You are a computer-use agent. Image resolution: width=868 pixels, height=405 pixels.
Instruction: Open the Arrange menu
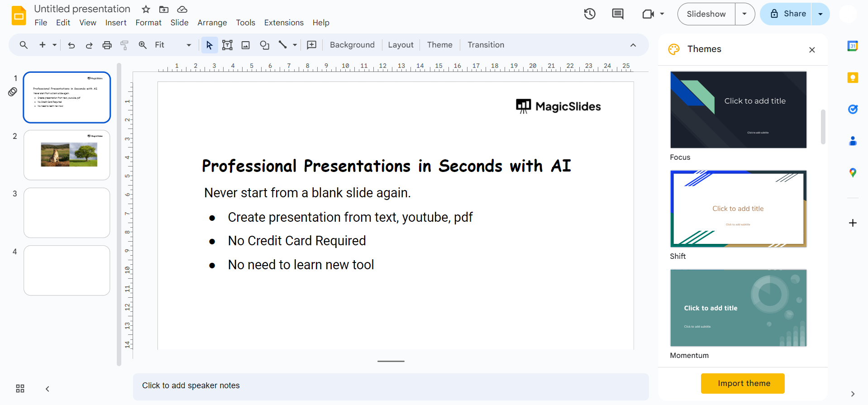pyautogui.click(x=212, y=23)
